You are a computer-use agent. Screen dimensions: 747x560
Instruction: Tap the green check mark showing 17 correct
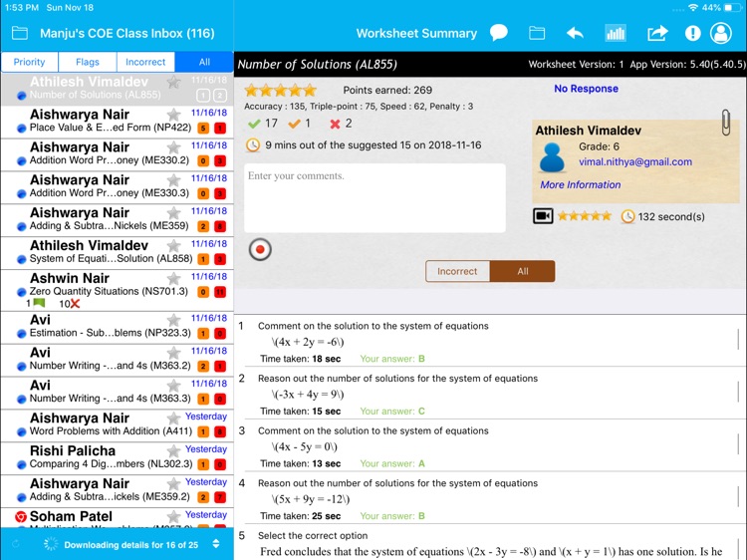click(254, 124)
